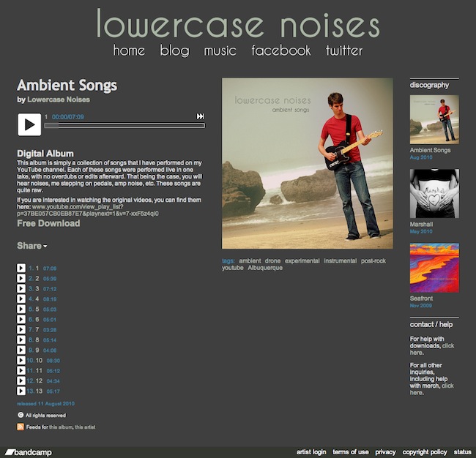Viewport: 476px width, 458px height.
Task: Play track 12 from the track list
Action: (x=21, y=380)
